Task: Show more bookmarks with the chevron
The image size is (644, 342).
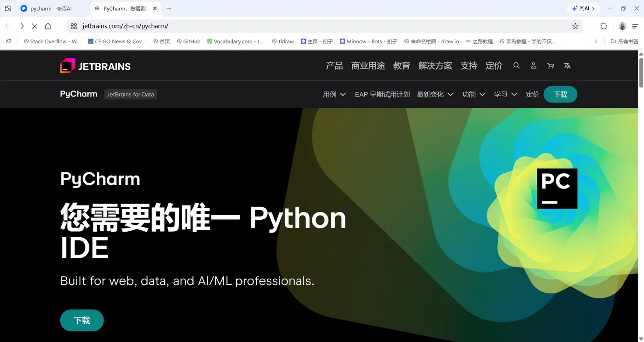Action: coord(596,41)
